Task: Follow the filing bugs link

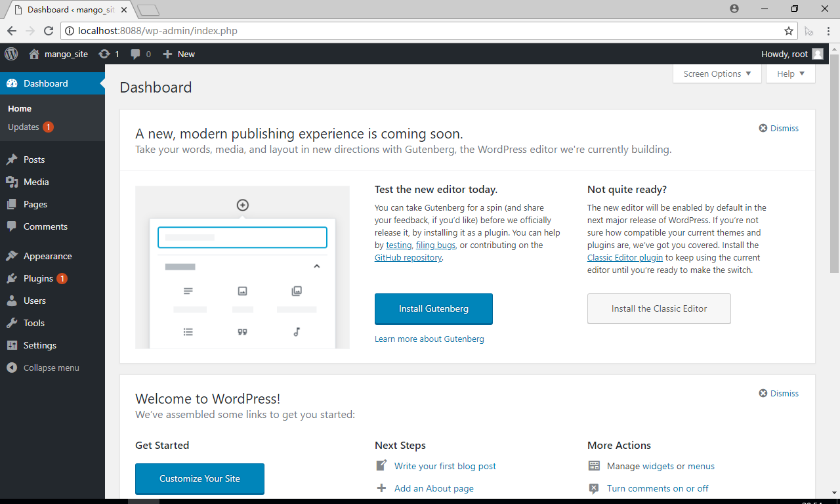Action: 436,245
